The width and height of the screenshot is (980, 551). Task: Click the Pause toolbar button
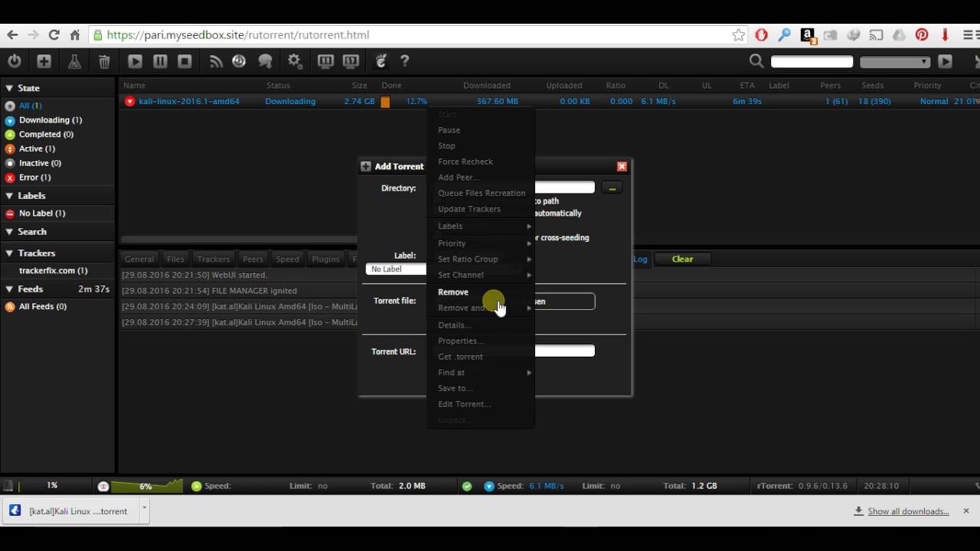click(x=160, y=61)
